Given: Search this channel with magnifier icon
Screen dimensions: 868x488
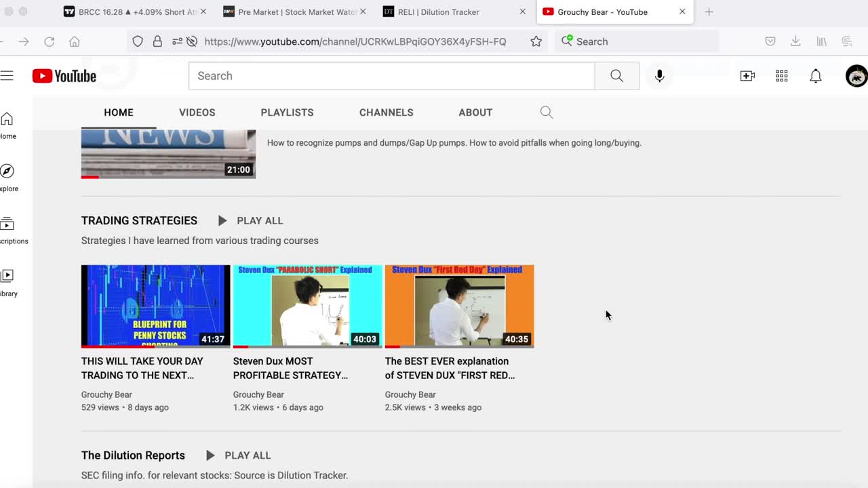Looking at the screenshot, I should click(x=547, y=113).
